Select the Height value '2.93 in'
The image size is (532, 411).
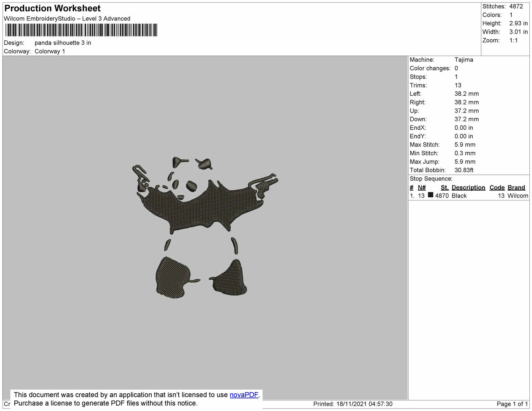518,23
